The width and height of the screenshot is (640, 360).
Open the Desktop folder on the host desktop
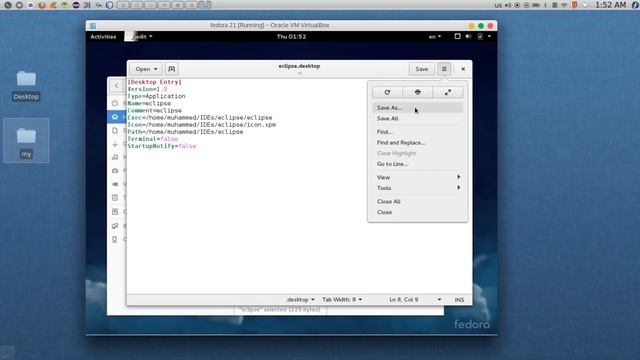tap(26, 85)
